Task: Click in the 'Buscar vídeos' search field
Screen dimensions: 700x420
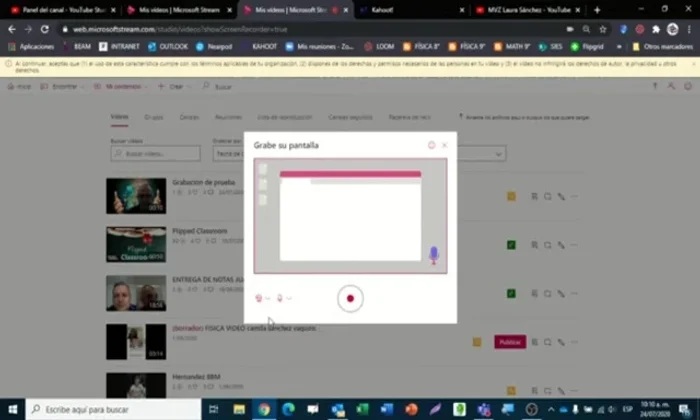Action: pos(155,154)
